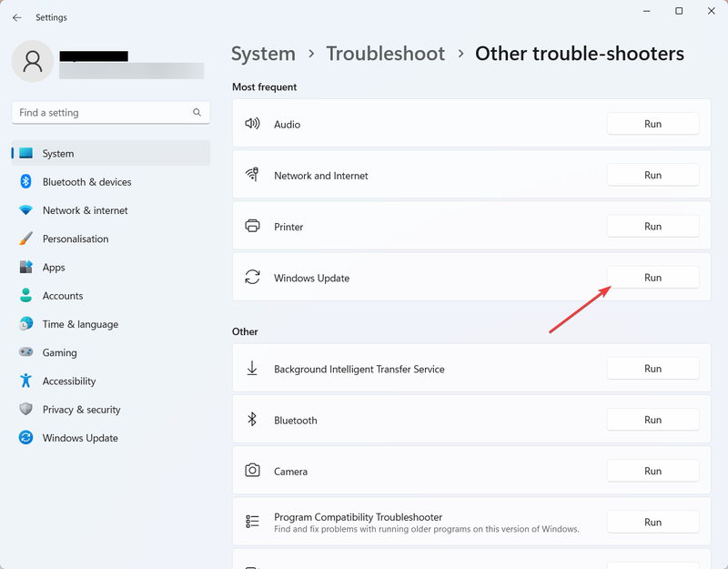Screen dimensions: 728x569
Task: Click the Printer row label
Action: click(x=288, y=227)
